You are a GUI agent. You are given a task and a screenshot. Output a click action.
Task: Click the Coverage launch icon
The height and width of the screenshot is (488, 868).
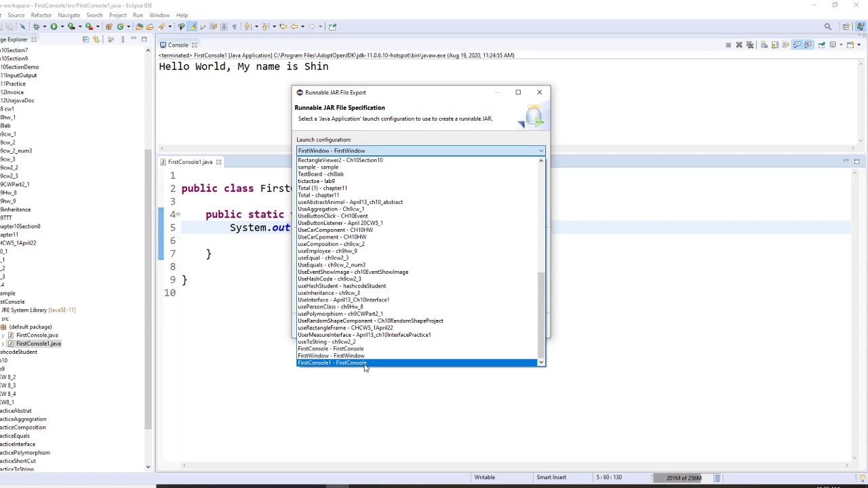[71, 26]
